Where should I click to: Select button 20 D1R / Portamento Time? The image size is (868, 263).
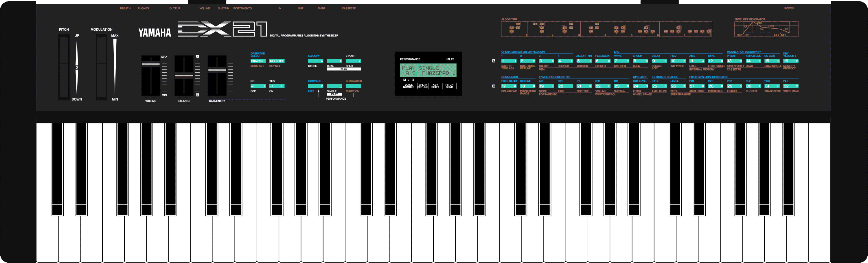(x=565, y=86)
